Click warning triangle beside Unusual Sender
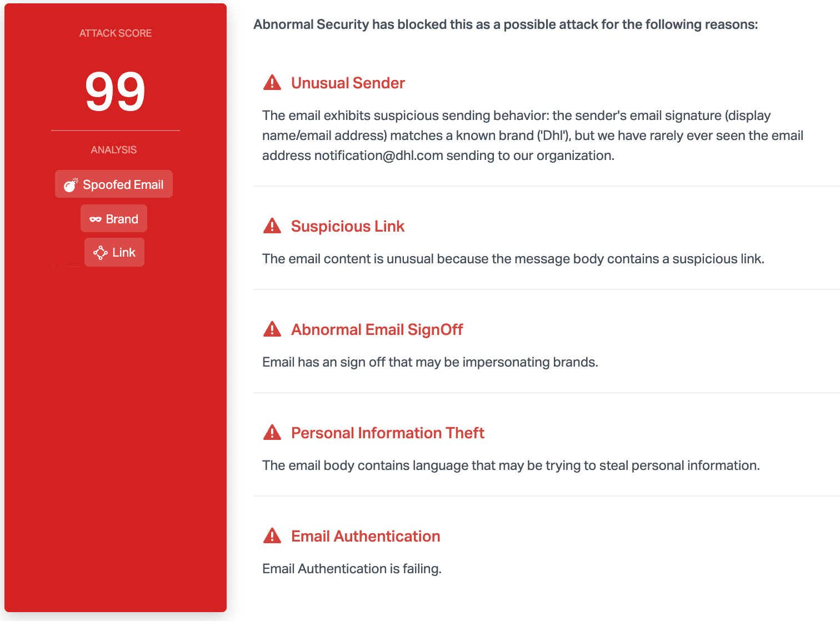 point(272,83)
